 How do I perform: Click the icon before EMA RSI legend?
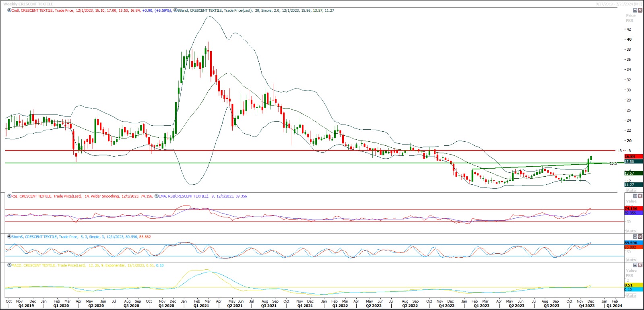click(157, 196)
